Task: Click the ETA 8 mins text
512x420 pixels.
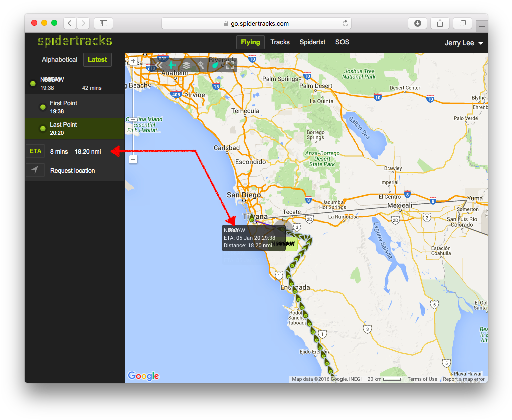Action: pos(59,152)
